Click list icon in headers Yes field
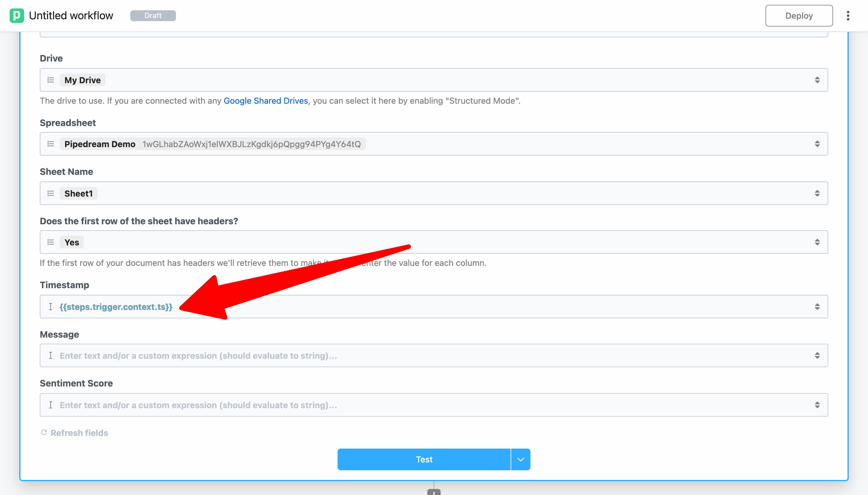This screenshot has width=868, height=495. [x=51, y=242]
